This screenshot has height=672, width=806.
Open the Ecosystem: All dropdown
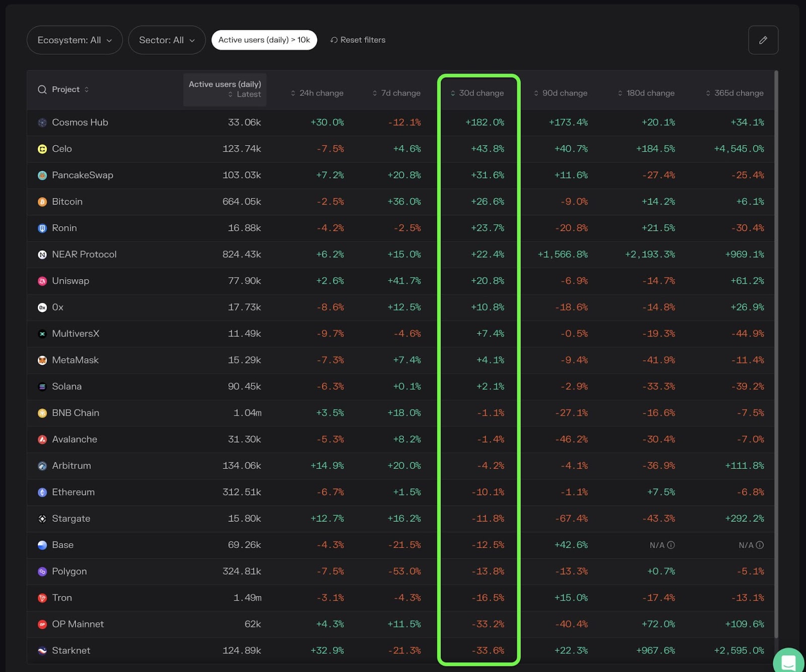(75, 40)
